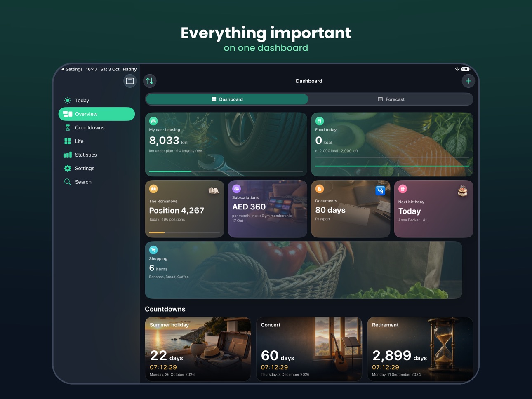Click the AED 360 subscriptions amount
Image resolution: width=532 pixels, height=399 pixels.
point(249,207)
